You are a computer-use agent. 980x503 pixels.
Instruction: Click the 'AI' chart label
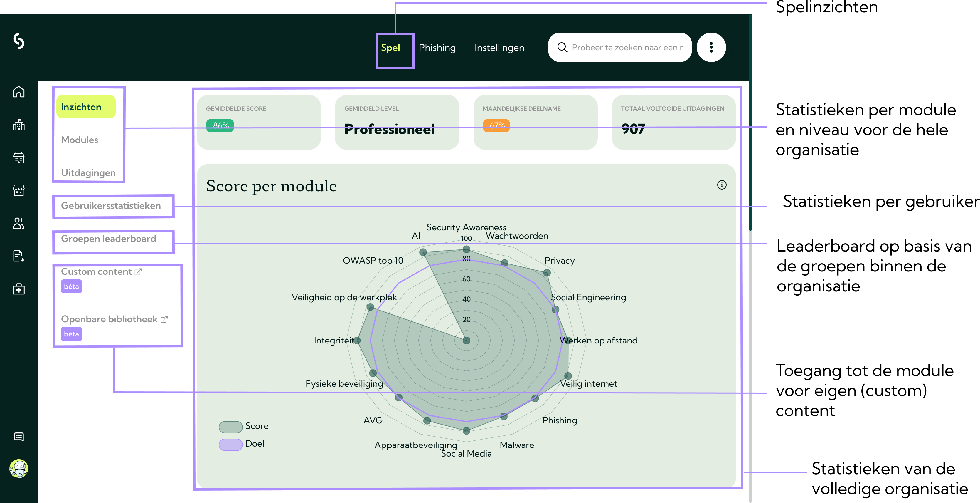click(416, 236)
